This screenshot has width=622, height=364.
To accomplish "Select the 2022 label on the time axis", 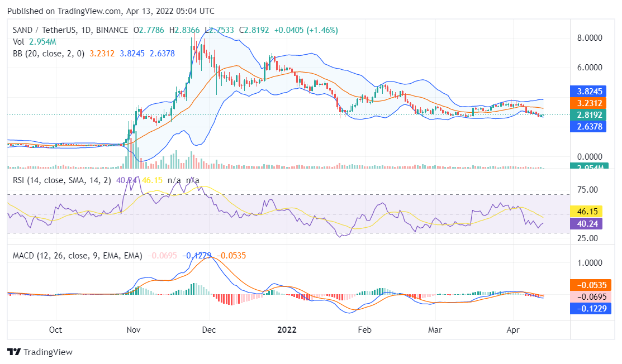I will (x=287, y=330).
